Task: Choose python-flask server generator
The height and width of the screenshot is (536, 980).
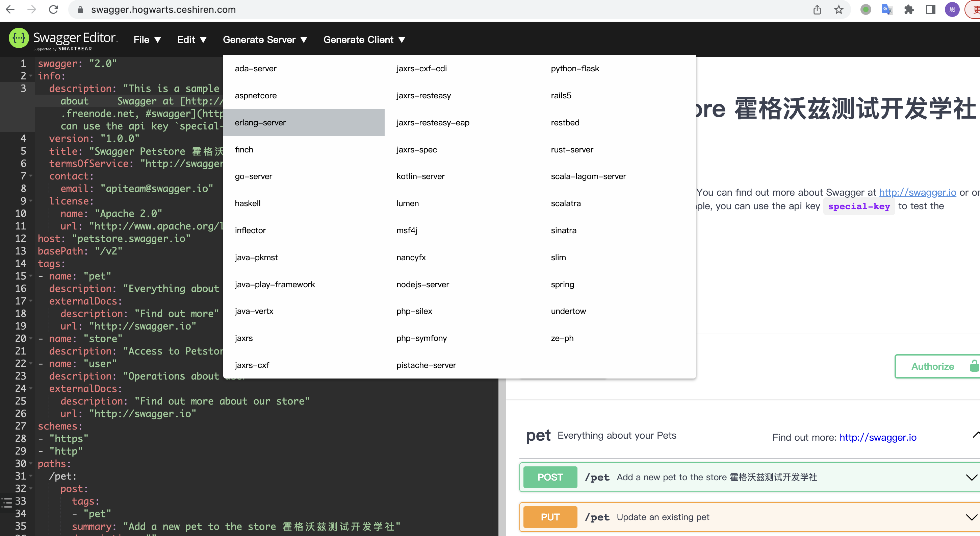Action: pos(574,69)
